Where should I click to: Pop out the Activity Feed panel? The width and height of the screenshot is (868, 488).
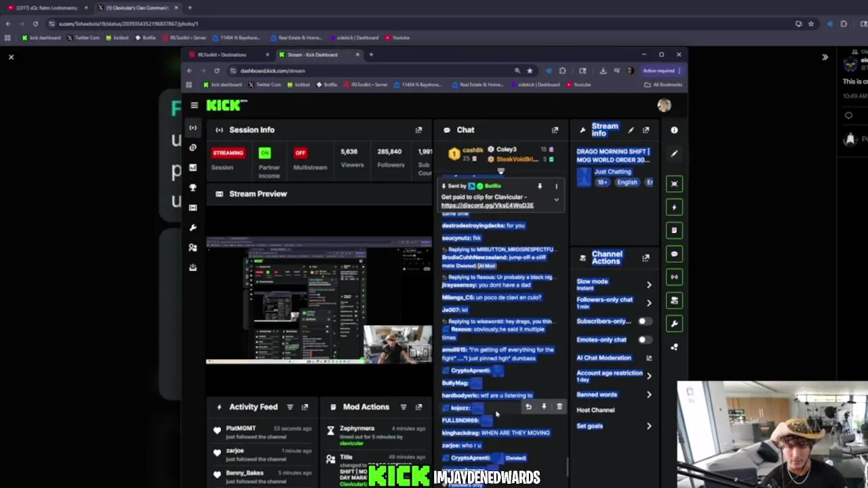click(x=304, y=407)
